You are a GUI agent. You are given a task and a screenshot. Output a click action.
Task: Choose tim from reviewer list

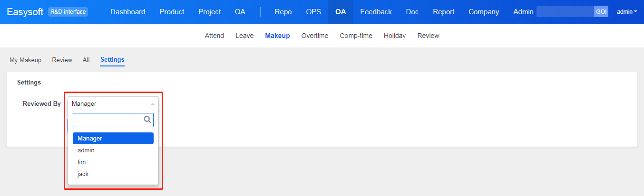coord(113,162)
